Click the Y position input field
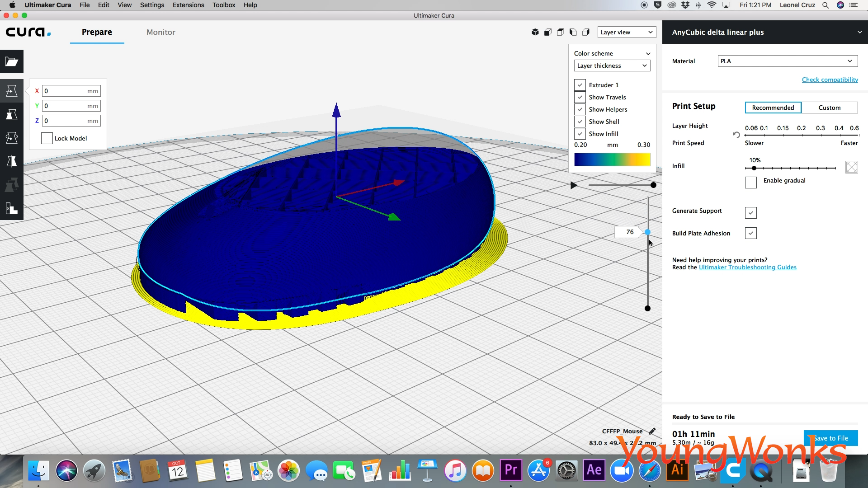This screenshot has height=488, width=868. click(71, 106)
